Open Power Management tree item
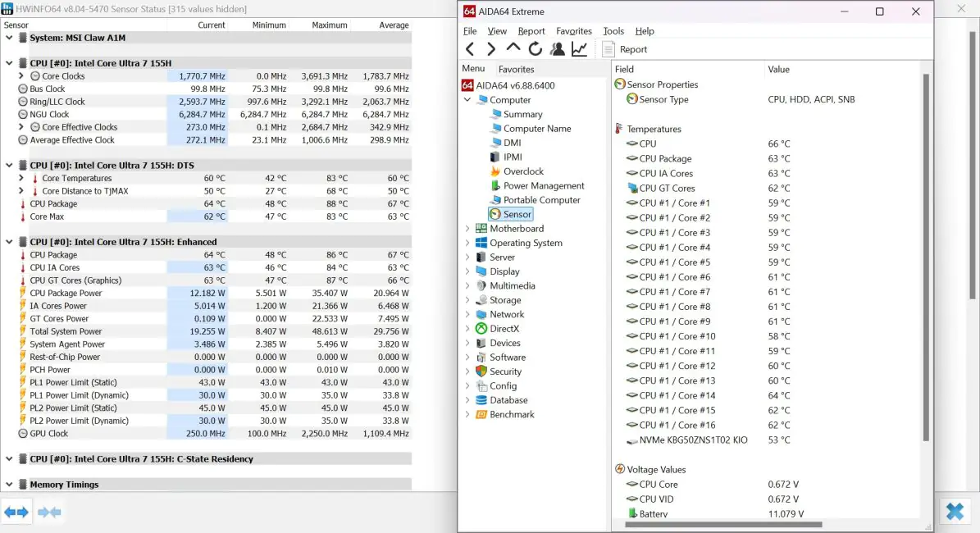This screenshot has width=980, height=533. [x=544, y=186]
